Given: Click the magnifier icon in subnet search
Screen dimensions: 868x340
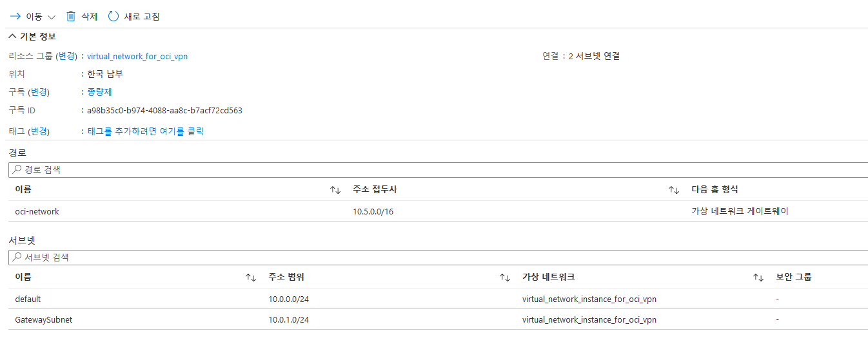Looking at the screenshot, I should tap(17, 257).
